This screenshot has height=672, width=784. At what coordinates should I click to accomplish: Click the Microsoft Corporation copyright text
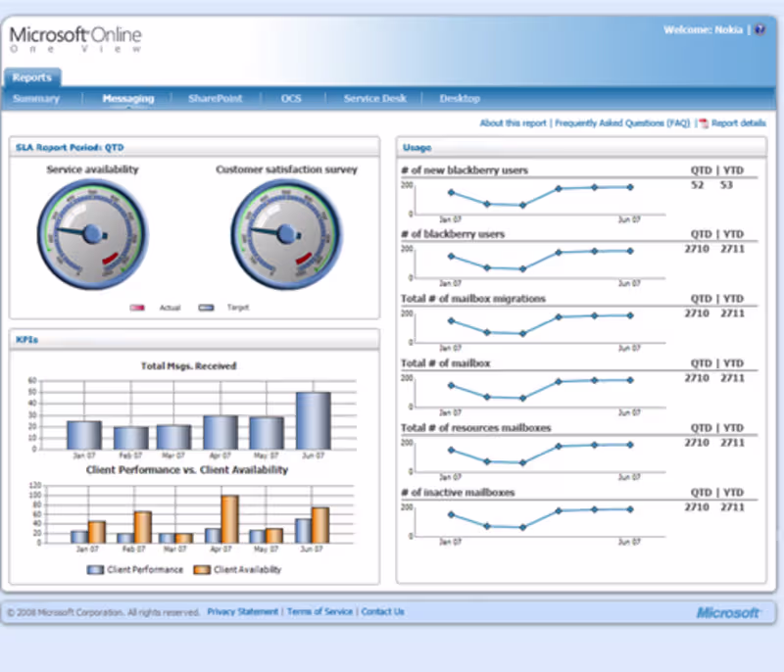(x=103, y=612)
